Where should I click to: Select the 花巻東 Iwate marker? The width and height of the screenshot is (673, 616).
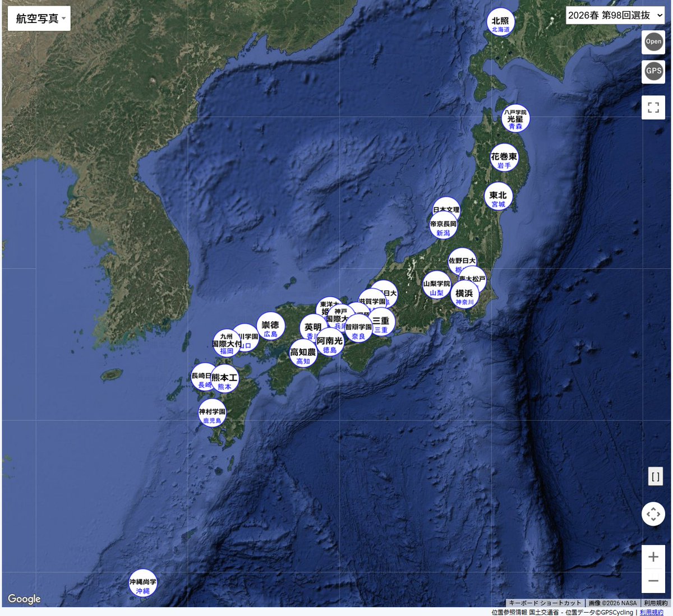[x=504, y=159]
